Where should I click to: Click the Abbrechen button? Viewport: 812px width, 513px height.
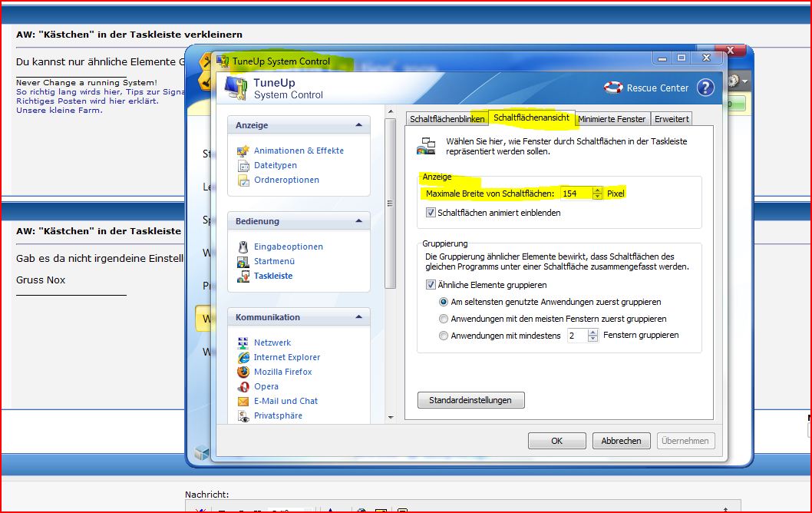pos(621,441)
